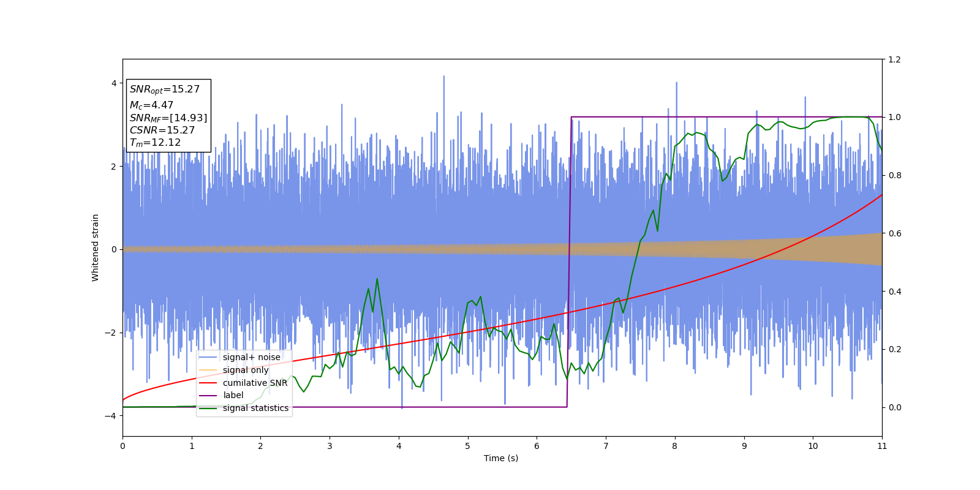The width and height of the screenshot is (980, 490).
Task: Select the SNRMF=[14.93] annotation text
Action: pyautogui.click(x=168, y=118)
